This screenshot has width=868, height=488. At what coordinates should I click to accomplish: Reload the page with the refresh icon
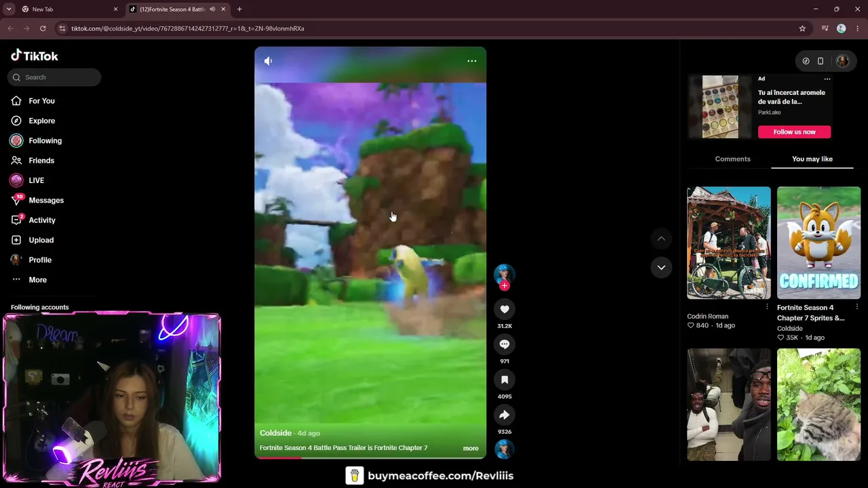[43, 28]
